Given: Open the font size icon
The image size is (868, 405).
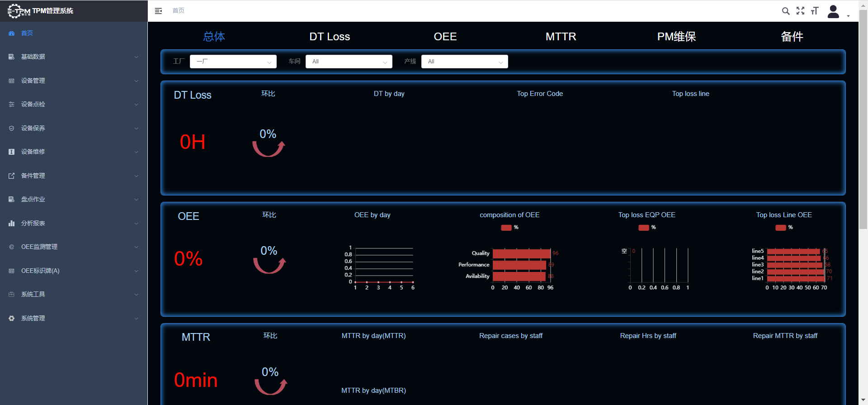Looking at the screenshot, I should [x=815, y=10].
